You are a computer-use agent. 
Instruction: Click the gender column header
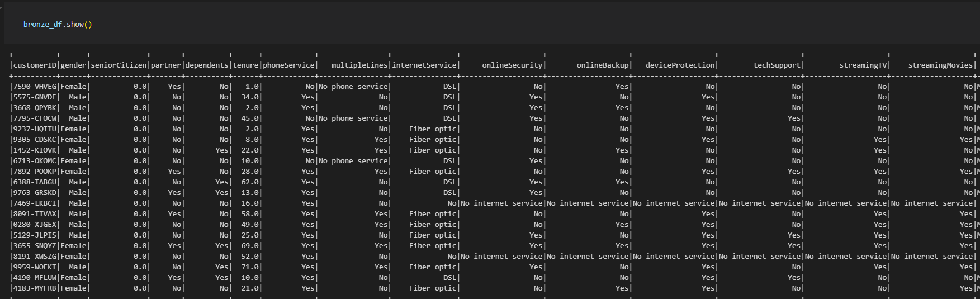[74, 65]
